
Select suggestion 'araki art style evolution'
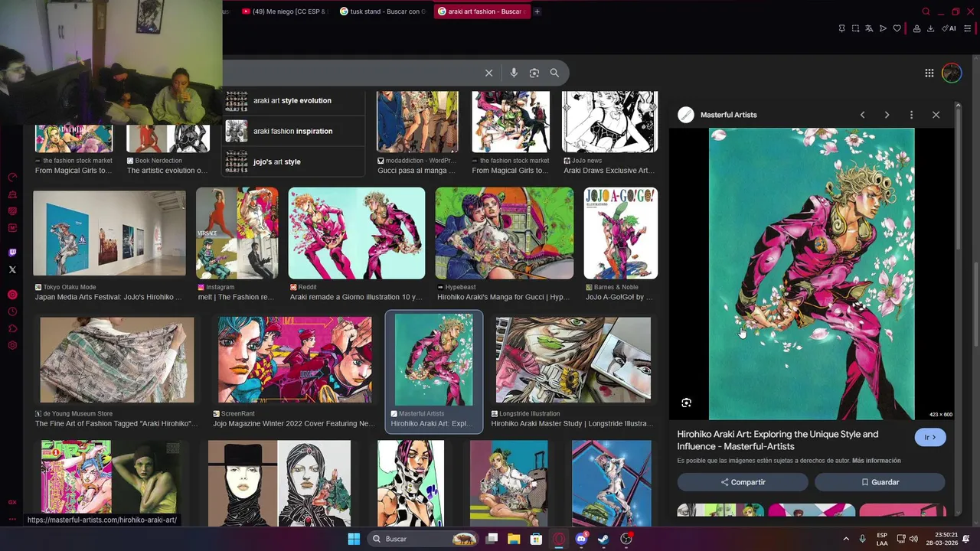[x=292, y=100]
